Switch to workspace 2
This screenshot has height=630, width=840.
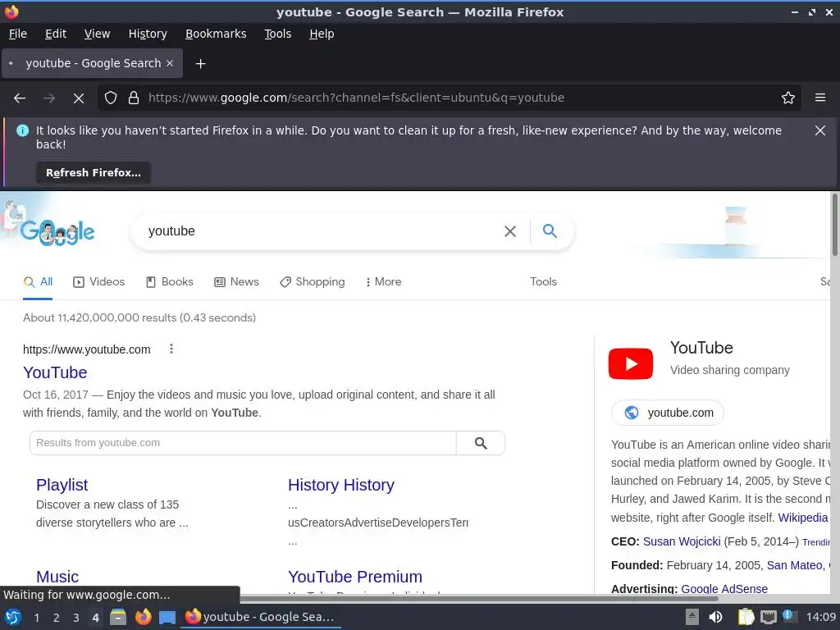57,618
